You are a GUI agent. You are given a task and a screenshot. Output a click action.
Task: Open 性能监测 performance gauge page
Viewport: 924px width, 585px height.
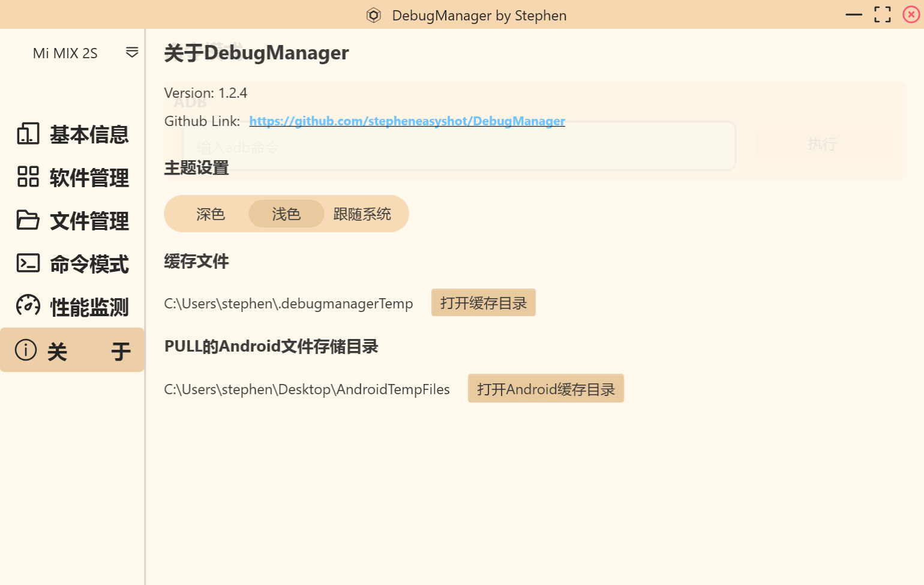(73, 307)
